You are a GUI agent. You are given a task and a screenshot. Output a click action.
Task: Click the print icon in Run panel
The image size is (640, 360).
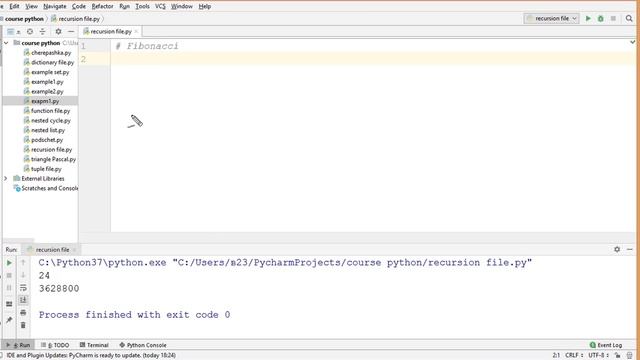(23, 313)
